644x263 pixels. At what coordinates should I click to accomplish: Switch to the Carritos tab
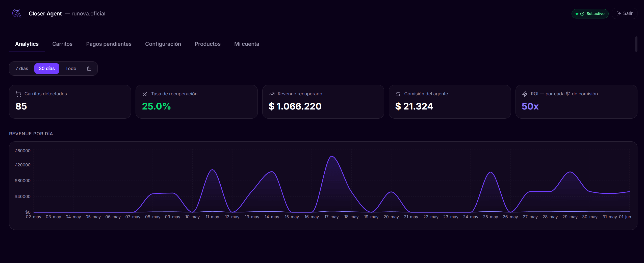(62, 44)
